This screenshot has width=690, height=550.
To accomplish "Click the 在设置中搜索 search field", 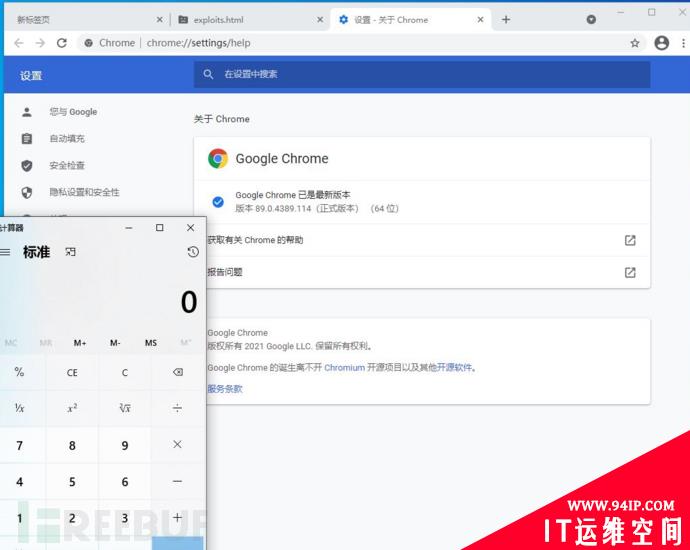I will 420,74.
